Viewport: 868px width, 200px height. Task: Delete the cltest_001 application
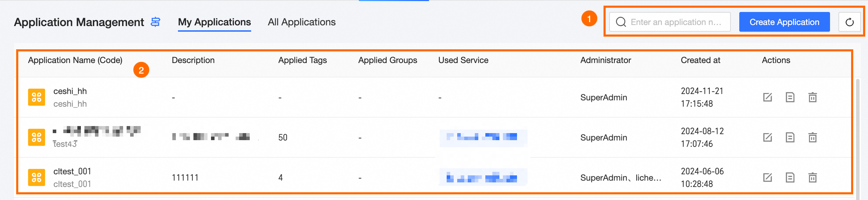(812, 177)
